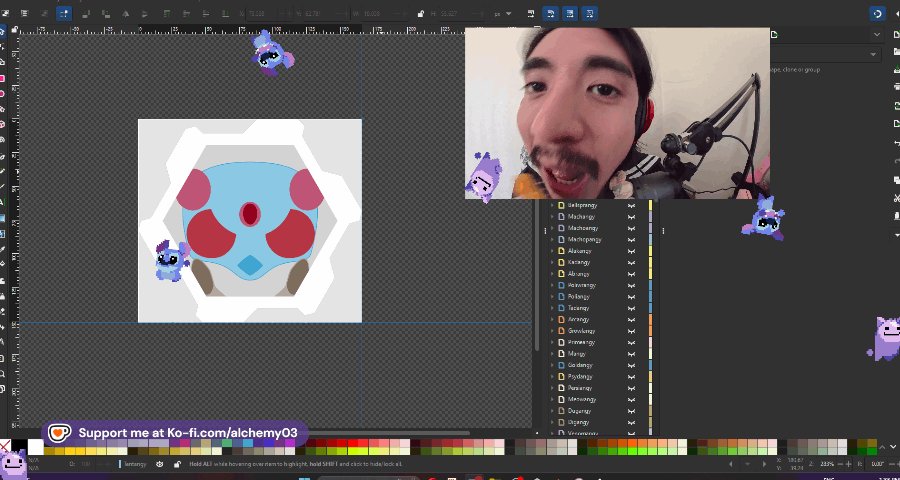Expand the Psydangy layer
The image size is (900, 480).
coord(553,377)
